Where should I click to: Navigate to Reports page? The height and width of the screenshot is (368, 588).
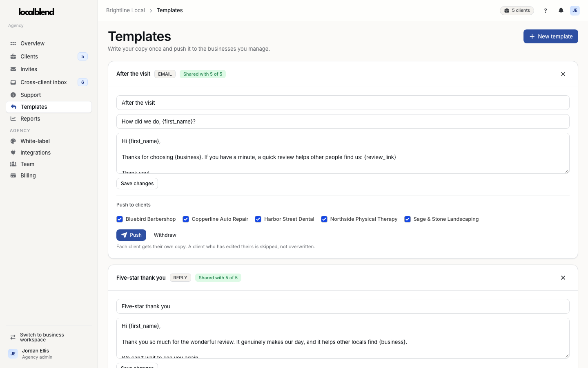pyautogui.click(x=49, y=119)
